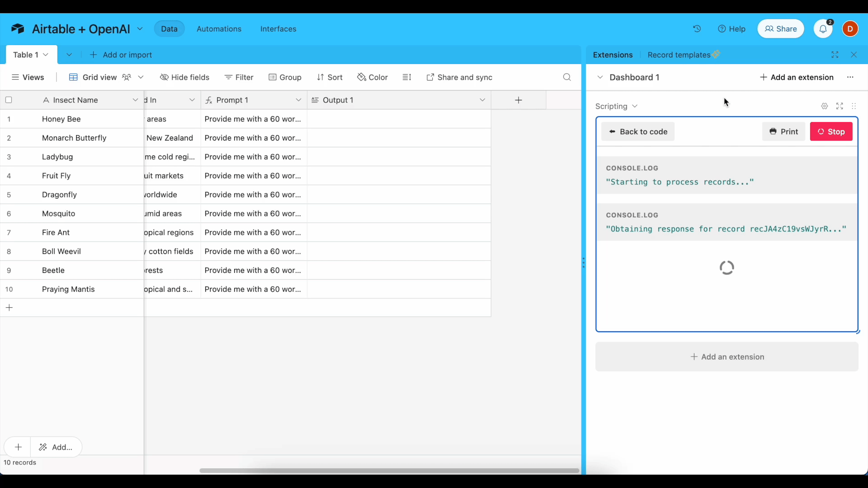Screen dimensions: 868x488
Task: Select the Fruit Fly cell
Action: pos(90,176)
